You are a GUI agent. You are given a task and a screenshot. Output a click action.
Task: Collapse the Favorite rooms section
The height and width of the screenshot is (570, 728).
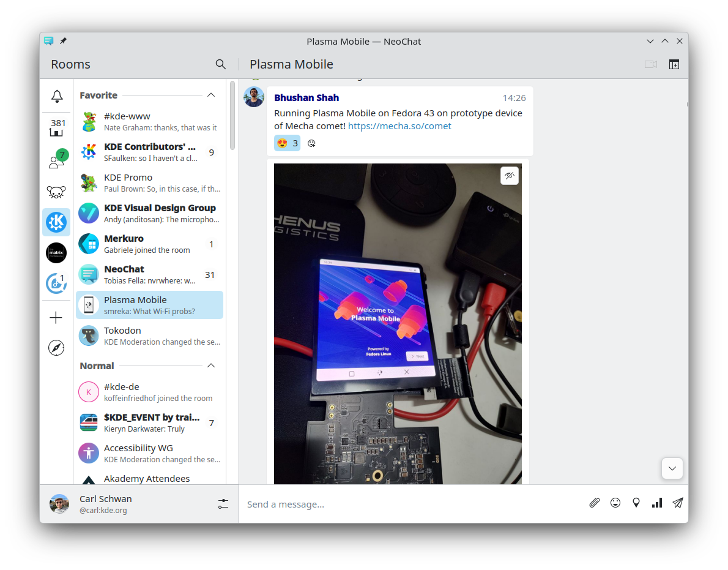[x=211, y=95]
